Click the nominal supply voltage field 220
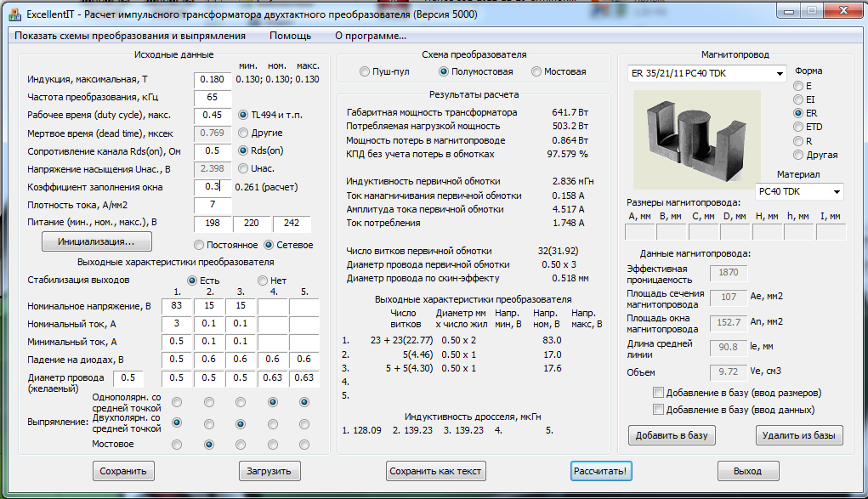The height and width of the screenshot is (499, 868). [252, 224]
